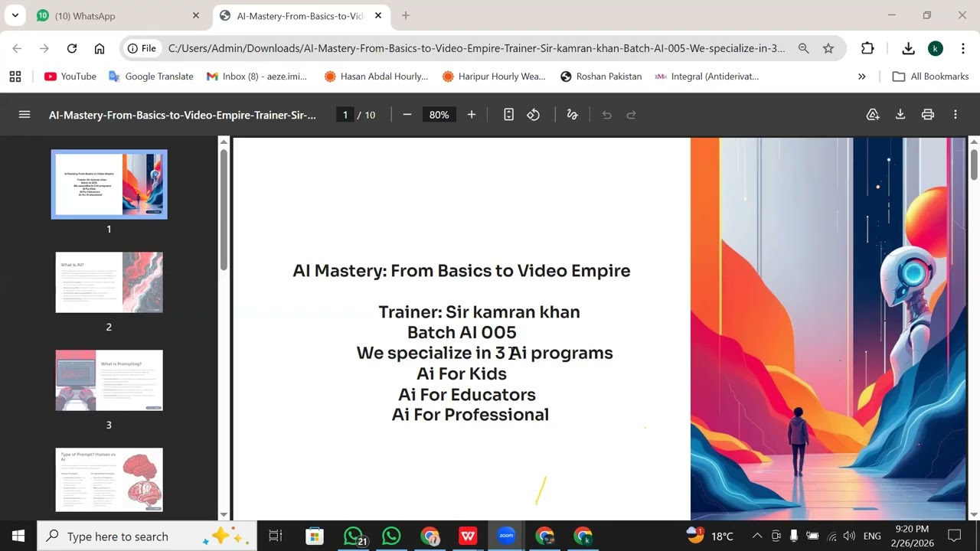Screen dimensions: 980x551
Task: Bookmark this tab with the star
Action: tap(828, 48)
